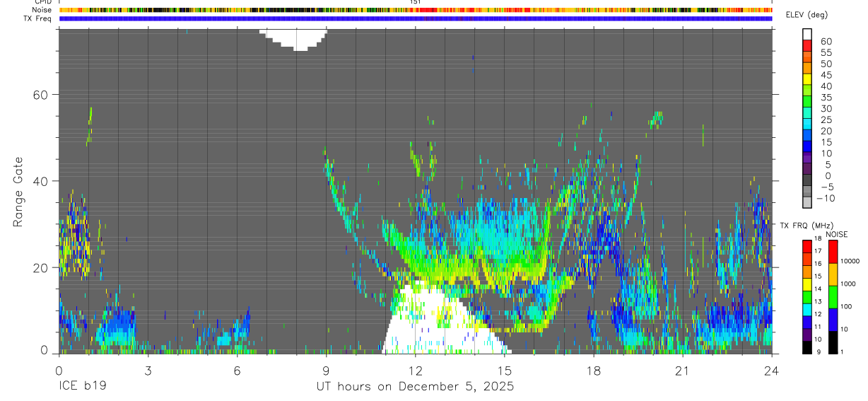Select the red ELEV color cell below 60
Image resolution: width=868 pixels, height=401 pixels.
[807, 45]
